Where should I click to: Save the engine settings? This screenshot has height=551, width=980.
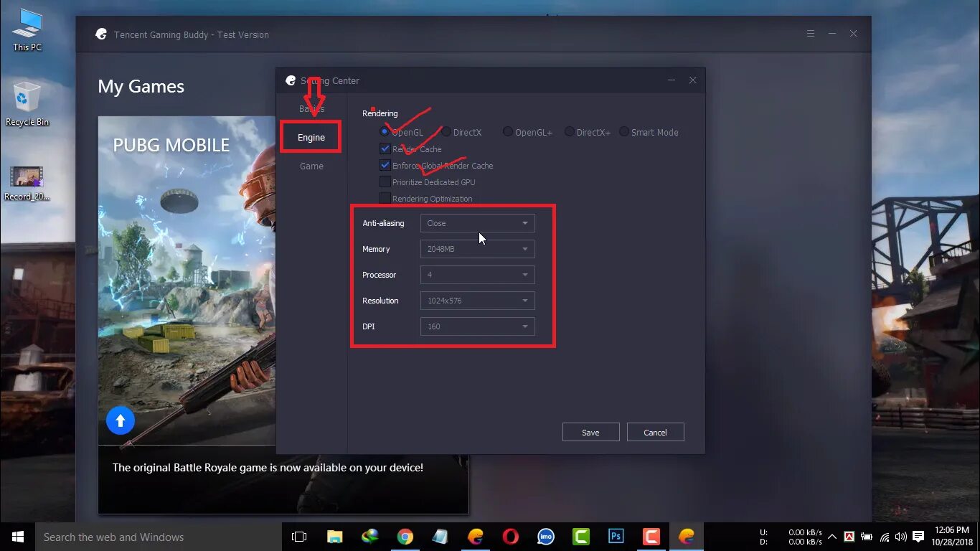coord(590,432)
